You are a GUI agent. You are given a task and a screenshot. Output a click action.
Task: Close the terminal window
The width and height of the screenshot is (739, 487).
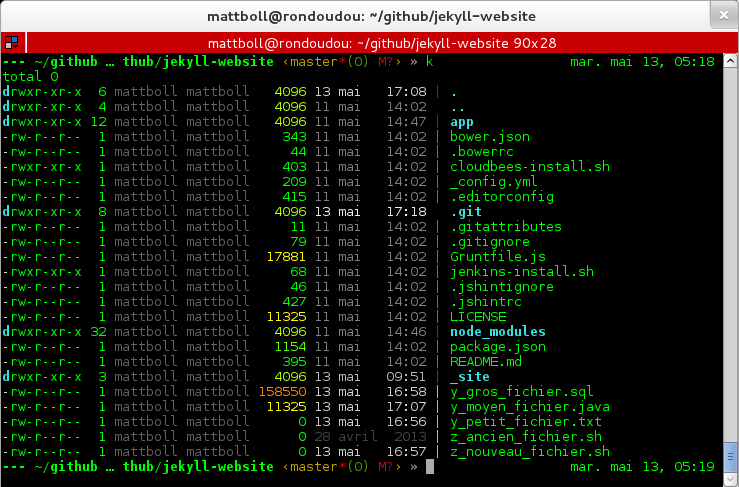pyautogui.click(x=721, y=16)
